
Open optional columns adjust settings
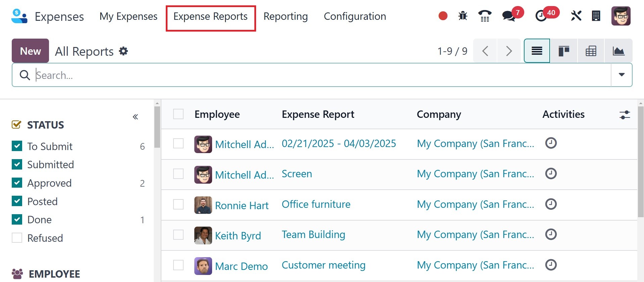pos(625,115)
